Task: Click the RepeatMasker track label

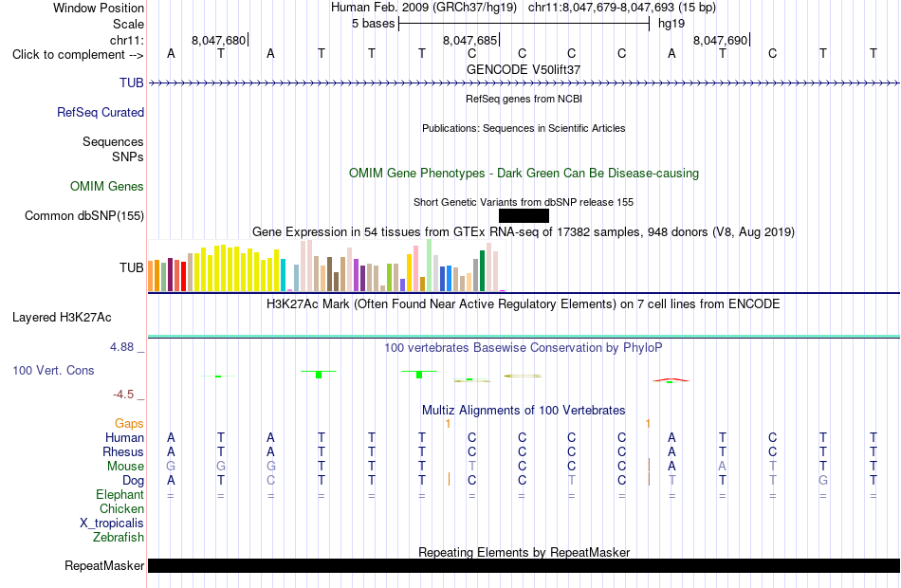Action: [104, 565]
